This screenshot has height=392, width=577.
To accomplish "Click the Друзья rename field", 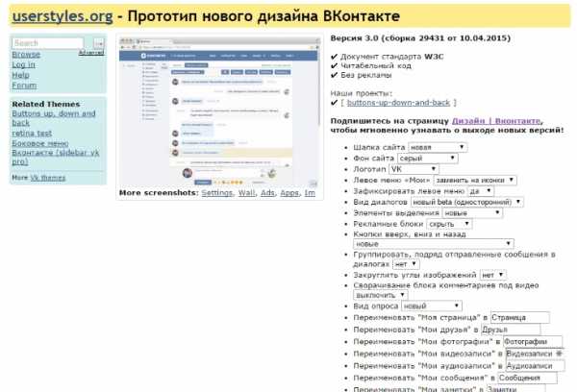I will pos(511,330).
